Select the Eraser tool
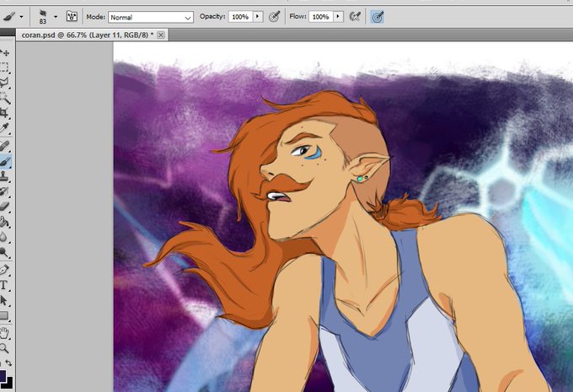The height and width of the screenshot is (392, 573). coord(4,207)
